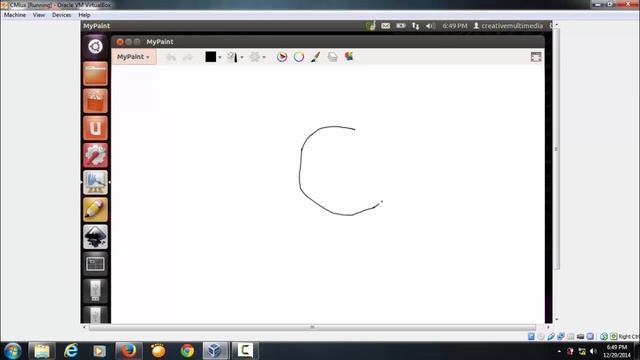Screen dimensions: 640x360
Task: Open the workspace switcher dock icon
Action: pos(95,264)
